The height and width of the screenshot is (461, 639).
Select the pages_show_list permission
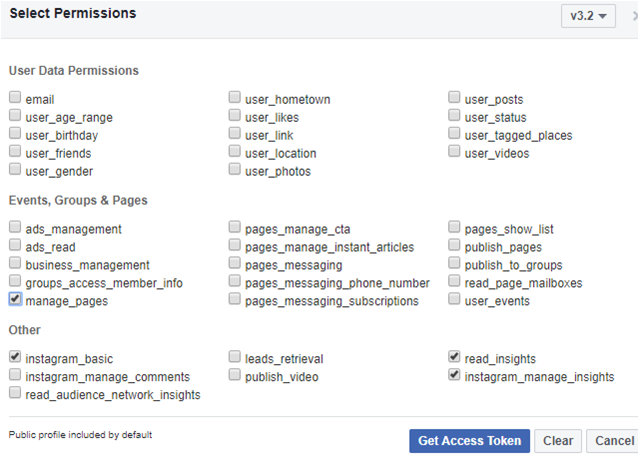point(455,227)
